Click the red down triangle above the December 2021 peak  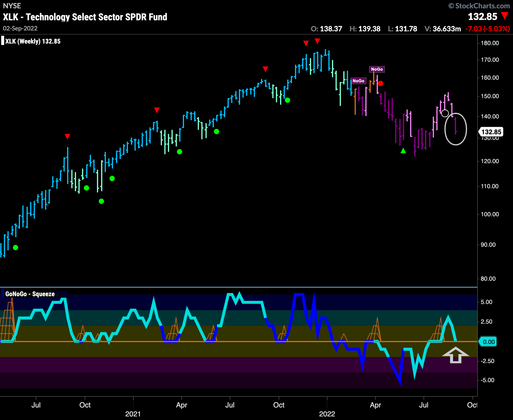[x=317, y=41]
